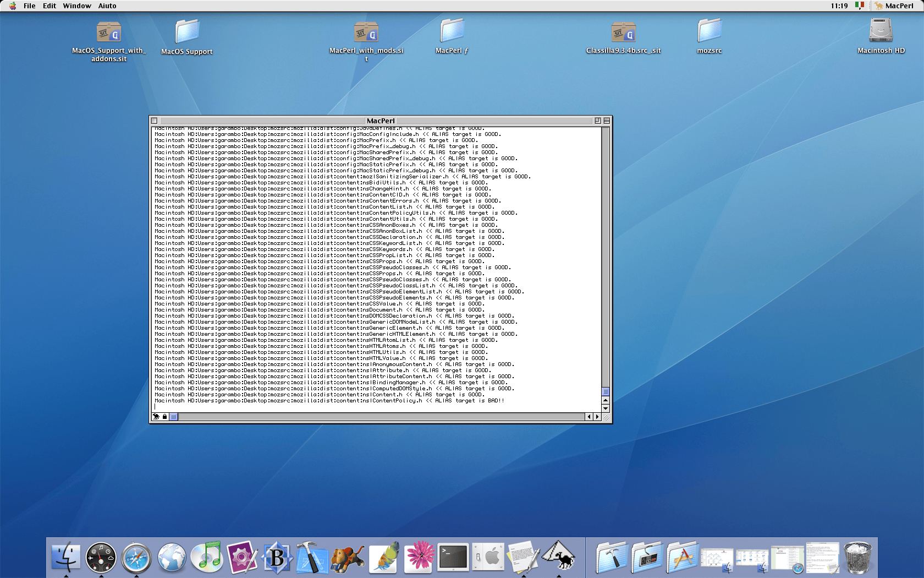Click the horizontal scroll right arrow in MacPerl

coord(597,417)
